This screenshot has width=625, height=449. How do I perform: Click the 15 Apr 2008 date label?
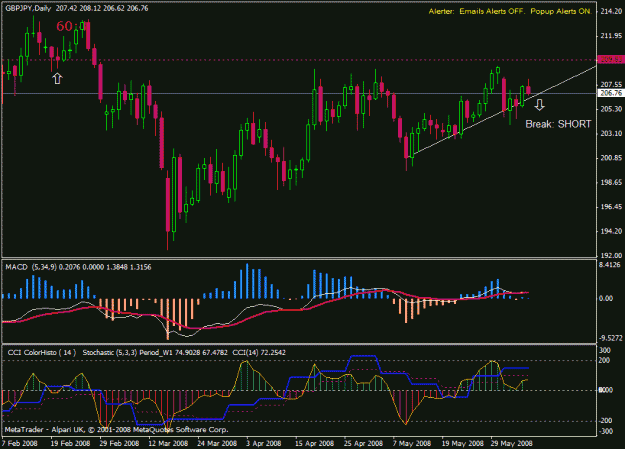click(x=314, y=443)
